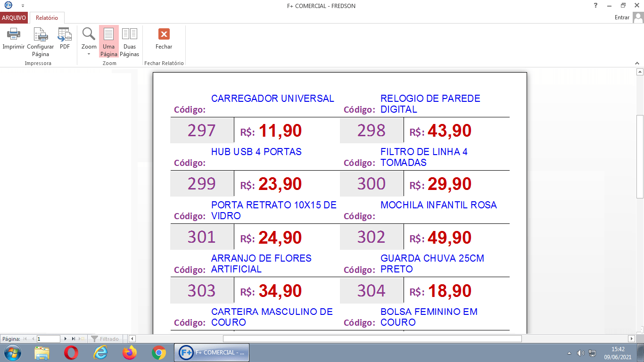Image resolution: width=644 pixels, height=362 pixels.
Task: Click the page number input field
Action: pos(48,339)
